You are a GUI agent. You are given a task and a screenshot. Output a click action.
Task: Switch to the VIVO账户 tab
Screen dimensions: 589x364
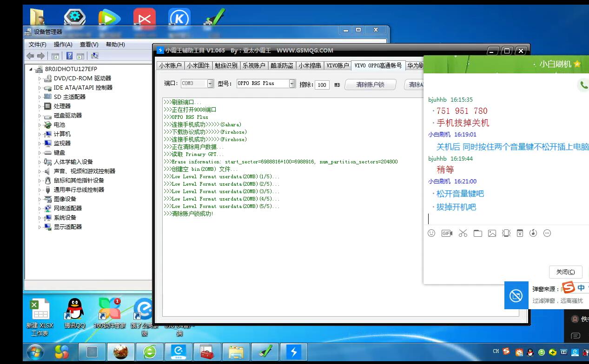tap(338, 65)
